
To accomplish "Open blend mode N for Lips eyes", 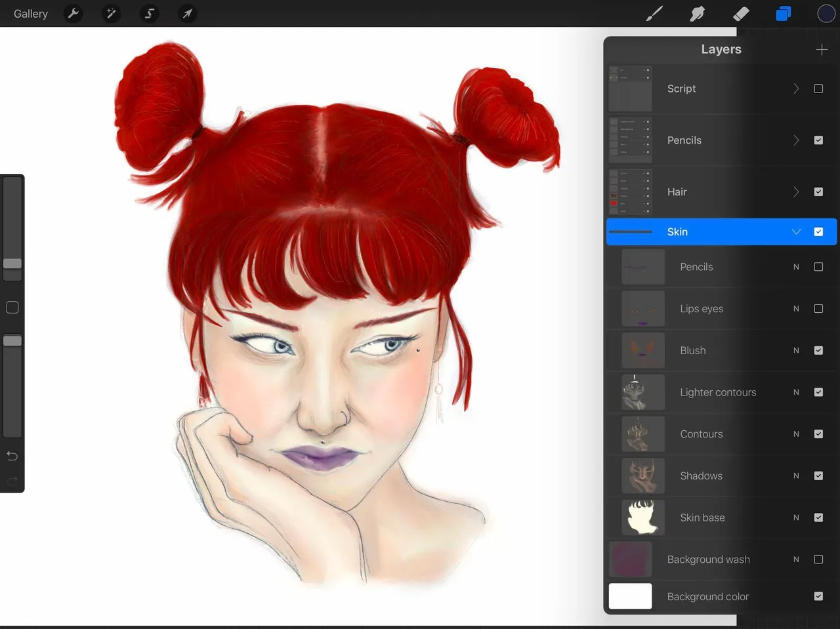I will 796,309.
